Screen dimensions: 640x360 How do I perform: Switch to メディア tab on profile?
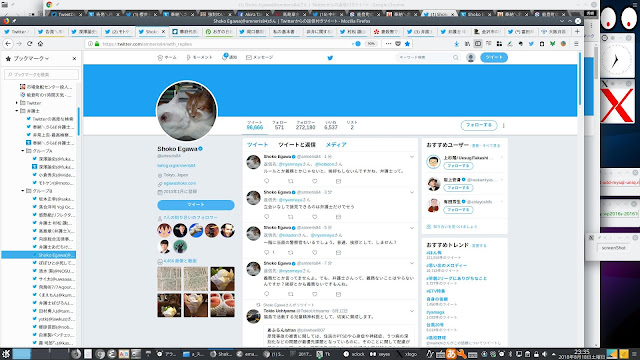[336, 144]
